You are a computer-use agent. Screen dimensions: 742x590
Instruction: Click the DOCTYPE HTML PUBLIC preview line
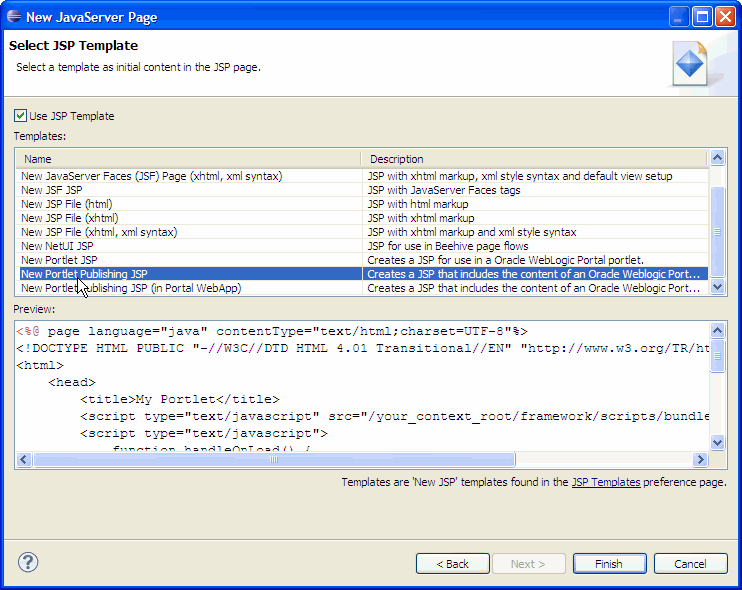pos(362,348)
